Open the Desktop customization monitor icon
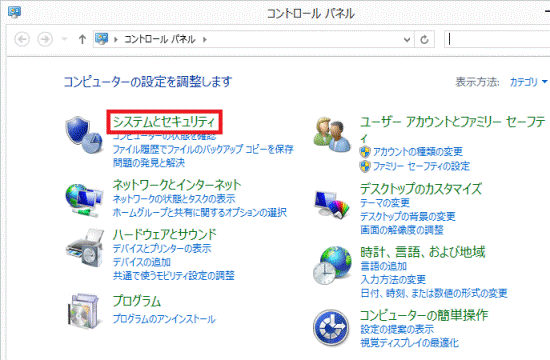 click(332, 204)
